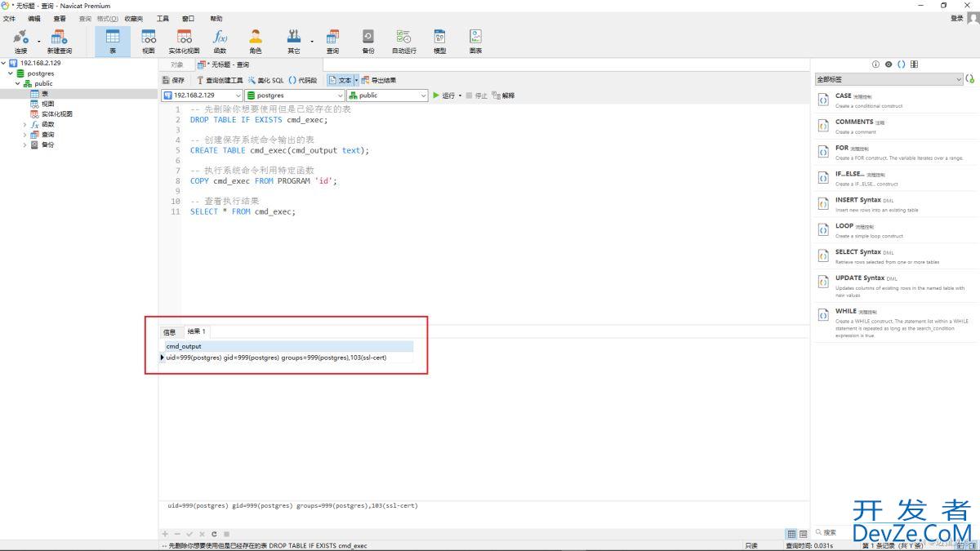Click the refresh icon below results
This screenshot has width=980, height=551.
(214, 534)
